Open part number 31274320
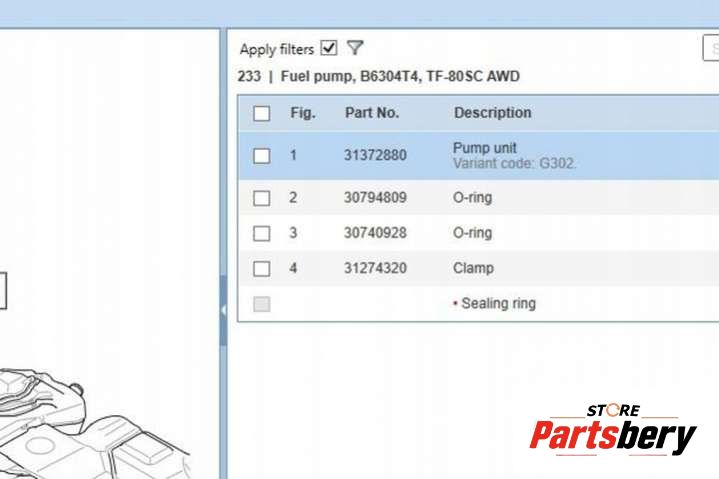 pyautogui.click(x=375, y=268)
